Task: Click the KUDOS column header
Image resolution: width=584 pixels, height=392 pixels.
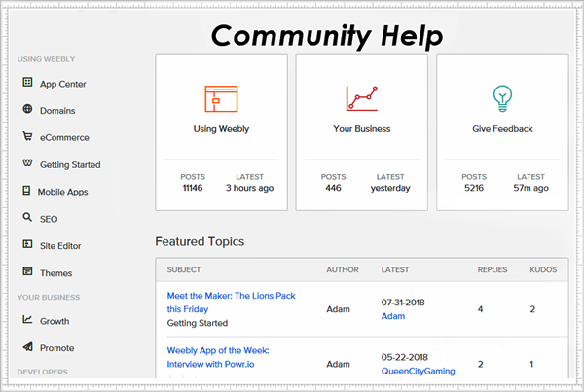Action: pos(543,269)
